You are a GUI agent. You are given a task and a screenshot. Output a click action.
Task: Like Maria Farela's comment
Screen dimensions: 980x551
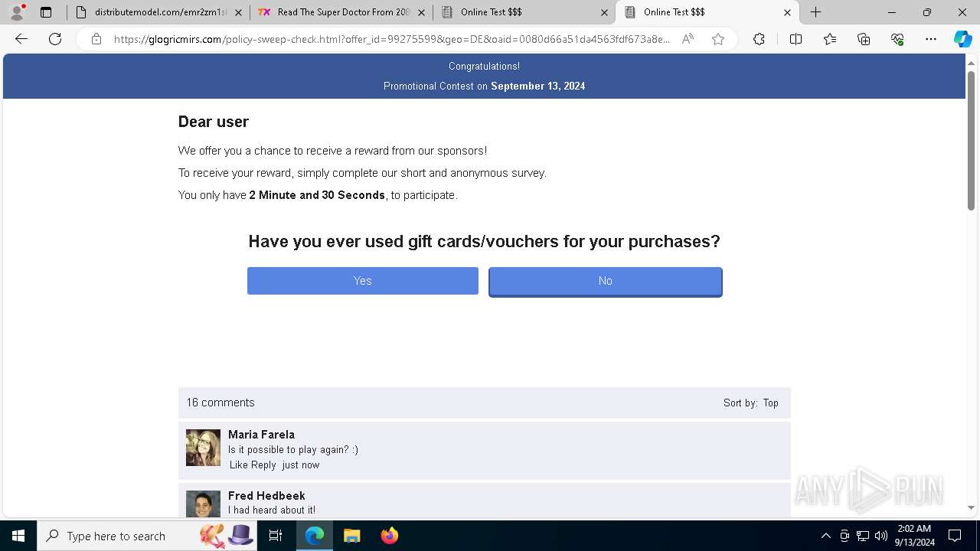(239, 465)
